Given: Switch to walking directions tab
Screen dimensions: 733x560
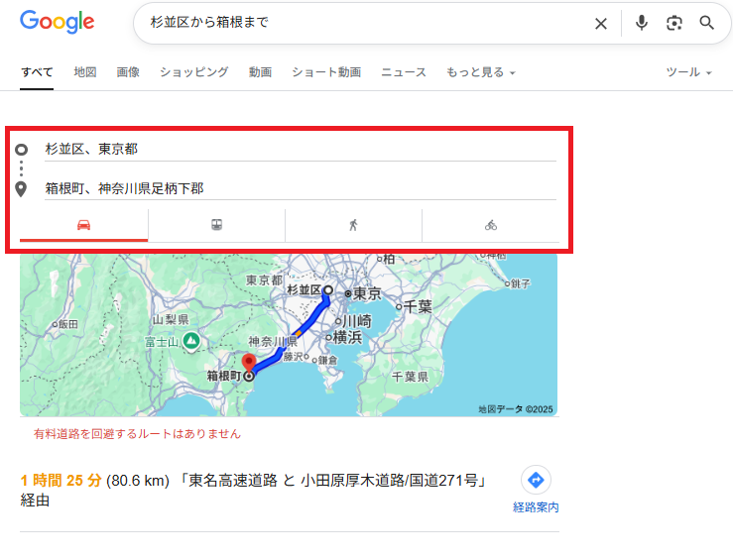Looking at the screenshot, I should pos(353,225).
